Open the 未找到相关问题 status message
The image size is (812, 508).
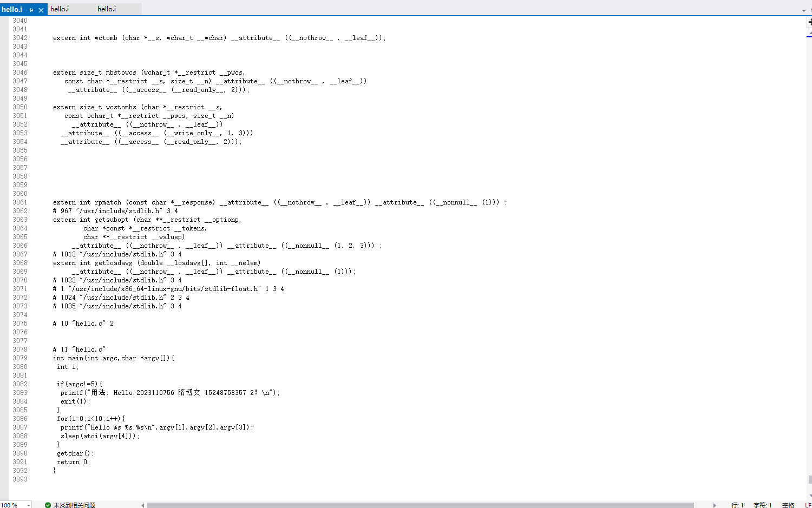pyautogui.click(x=74, y=505)
